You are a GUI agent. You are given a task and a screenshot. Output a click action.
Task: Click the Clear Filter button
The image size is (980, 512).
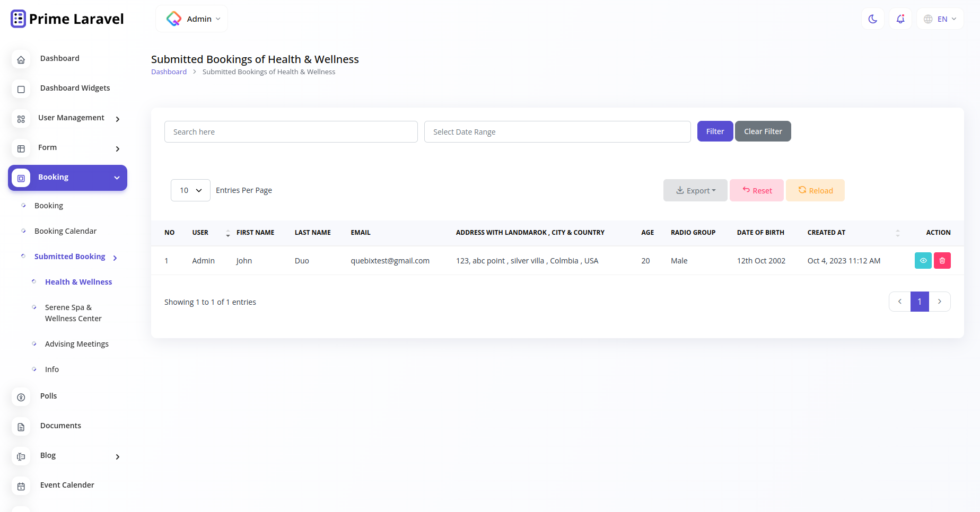coord(763,131)
